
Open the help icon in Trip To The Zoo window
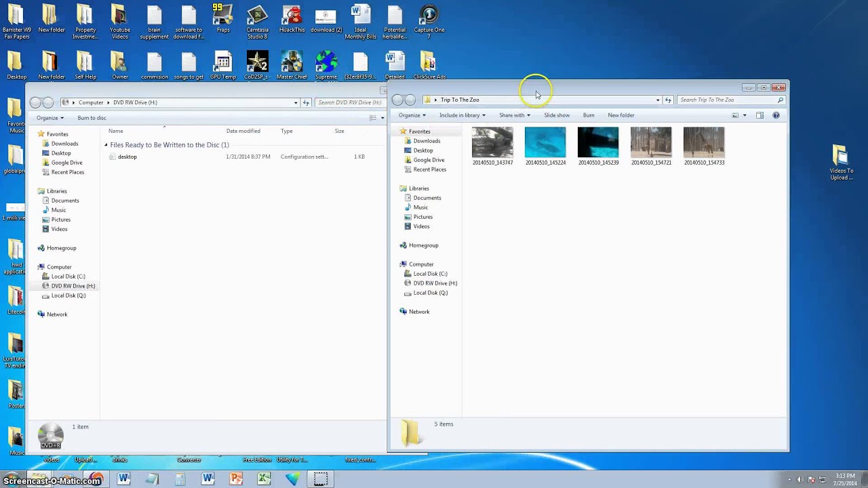(x=776, y=115)
